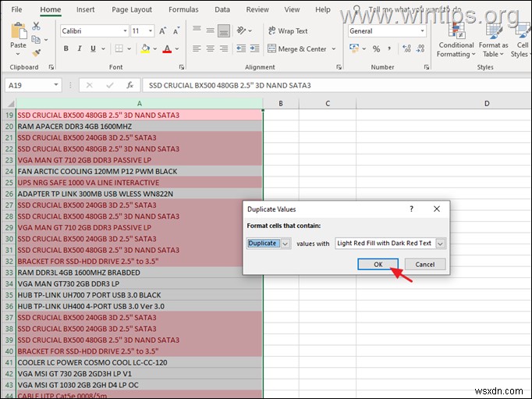Select cell RAM APACER DDR3 4GB 1600MHZ
Image resolution: width=532 pixels, height=399 pixels.
(140, 126)
